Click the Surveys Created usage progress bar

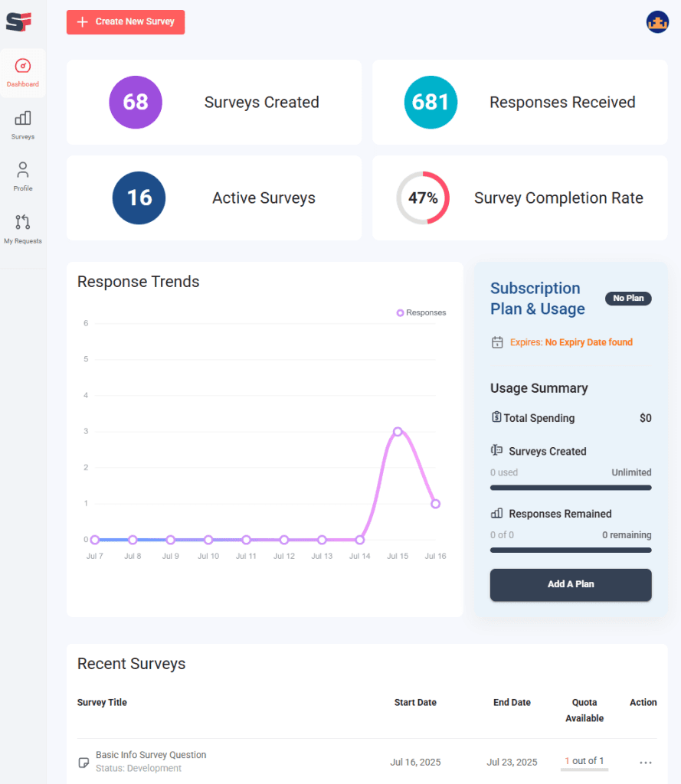click(x=571, y=488)
